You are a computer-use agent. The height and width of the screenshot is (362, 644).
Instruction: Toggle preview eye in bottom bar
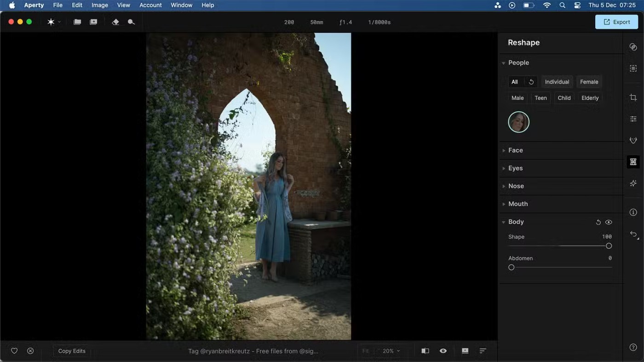(443, 351)
